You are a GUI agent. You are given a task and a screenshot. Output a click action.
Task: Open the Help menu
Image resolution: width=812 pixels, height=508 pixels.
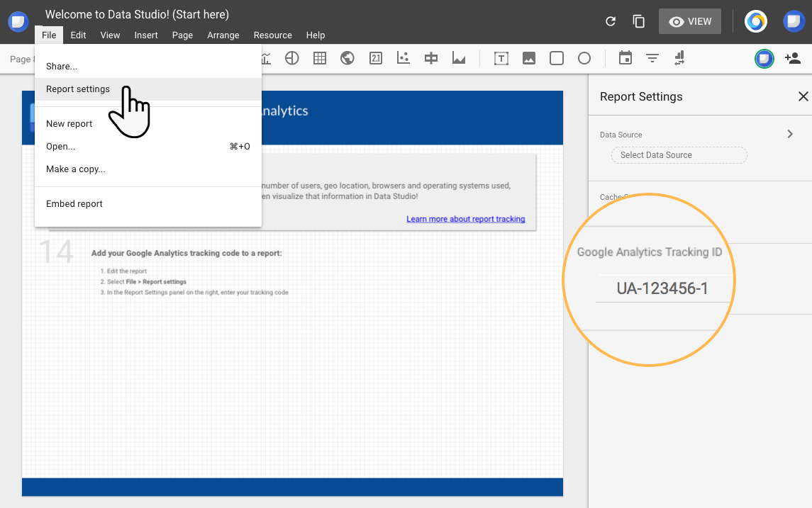(x=316, y=35)
